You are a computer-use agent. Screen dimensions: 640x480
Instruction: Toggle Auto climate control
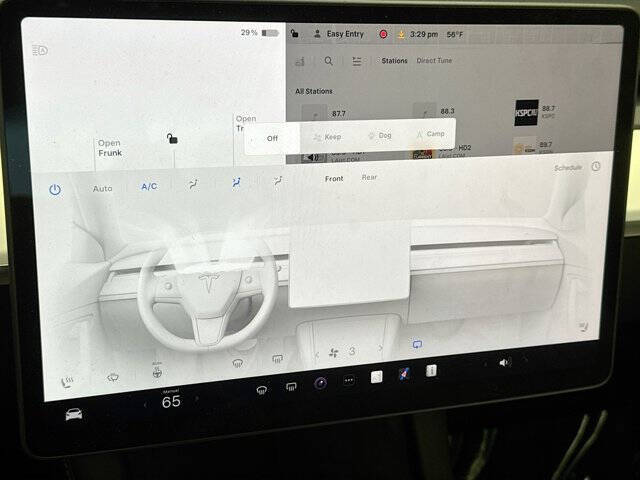coord(102,189)
